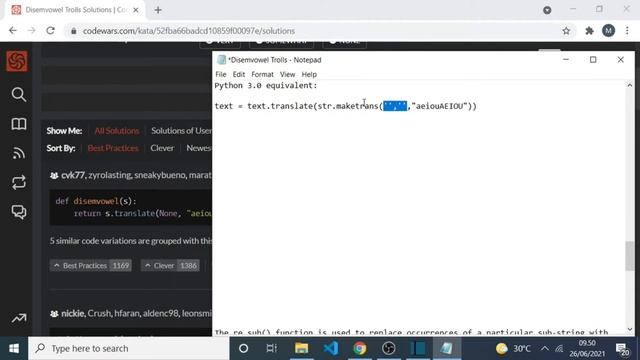This screenshot has width=640, height=360.
Task: Show Solutions of Users filter
Action: (181, 131)
